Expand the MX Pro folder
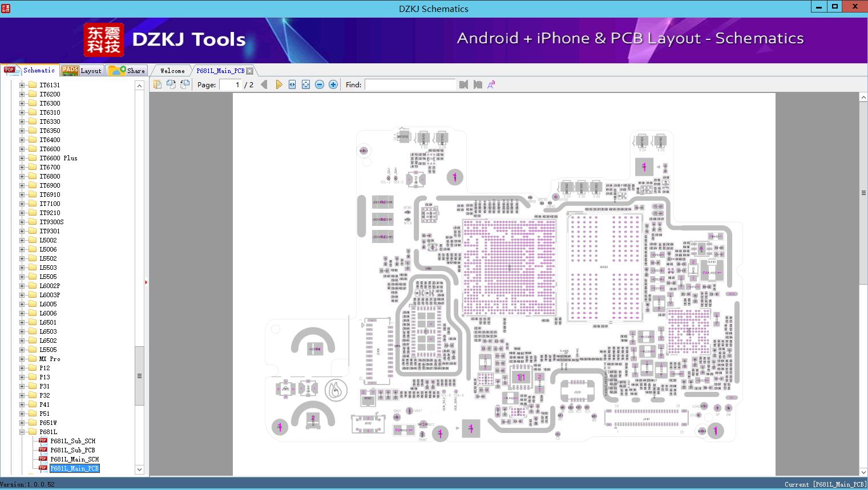Viewport: 868px width, 490px height. tap(22, 359)
